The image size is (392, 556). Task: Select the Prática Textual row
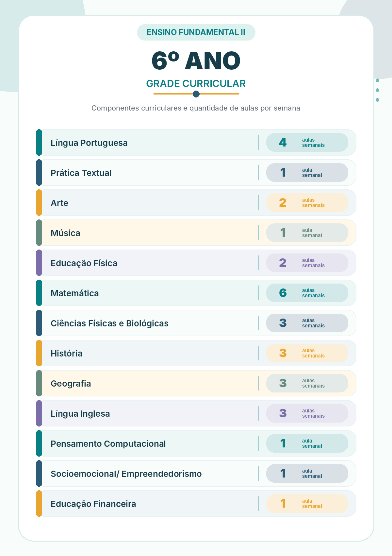coord(196,173)
